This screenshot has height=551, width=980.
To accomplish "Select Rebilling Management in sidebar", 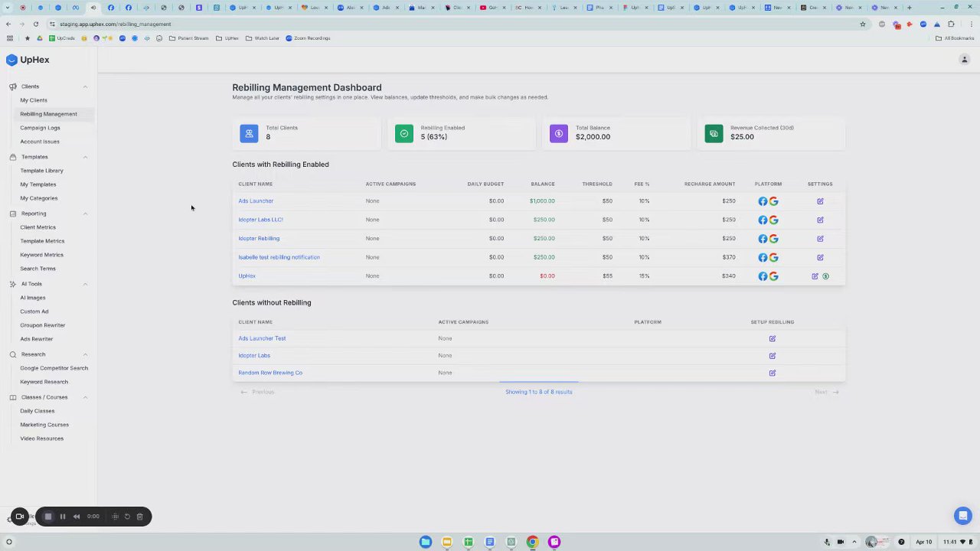I will point(48,114).
